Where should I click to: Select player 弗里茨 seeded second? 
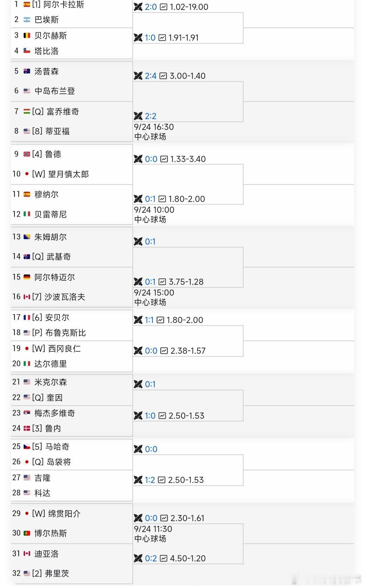tap(57, 573)
